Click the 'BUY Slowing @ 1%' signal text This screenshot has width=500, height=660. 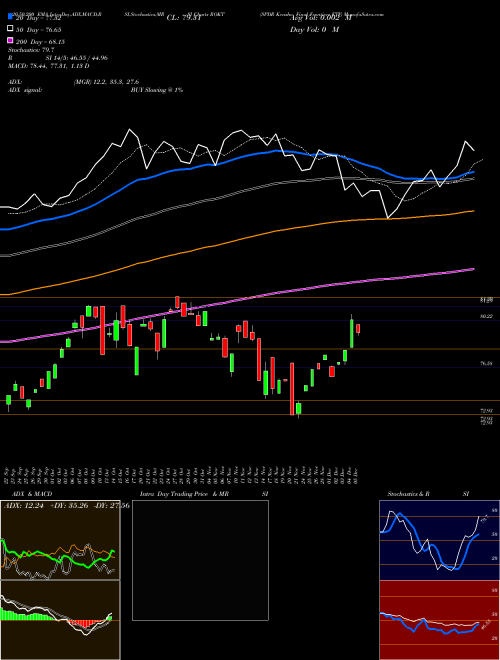(x=157, y=90)
